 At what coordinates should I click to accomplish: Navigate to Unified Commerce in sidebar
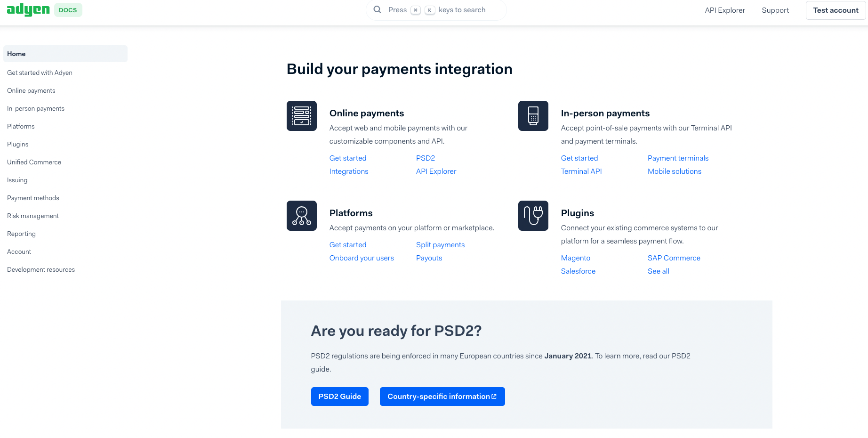tap(34, 162)
